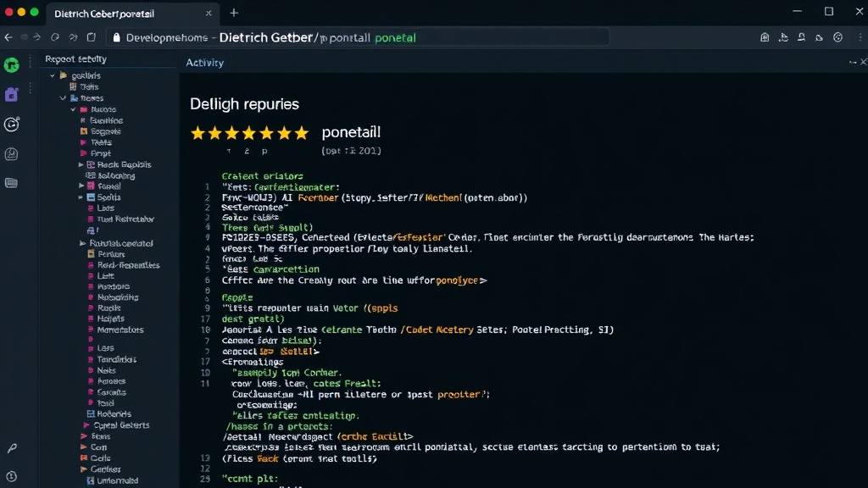Open the purple package icon in the left bar
The height and width of the screenshot is (488, 868).
(12, 95)
